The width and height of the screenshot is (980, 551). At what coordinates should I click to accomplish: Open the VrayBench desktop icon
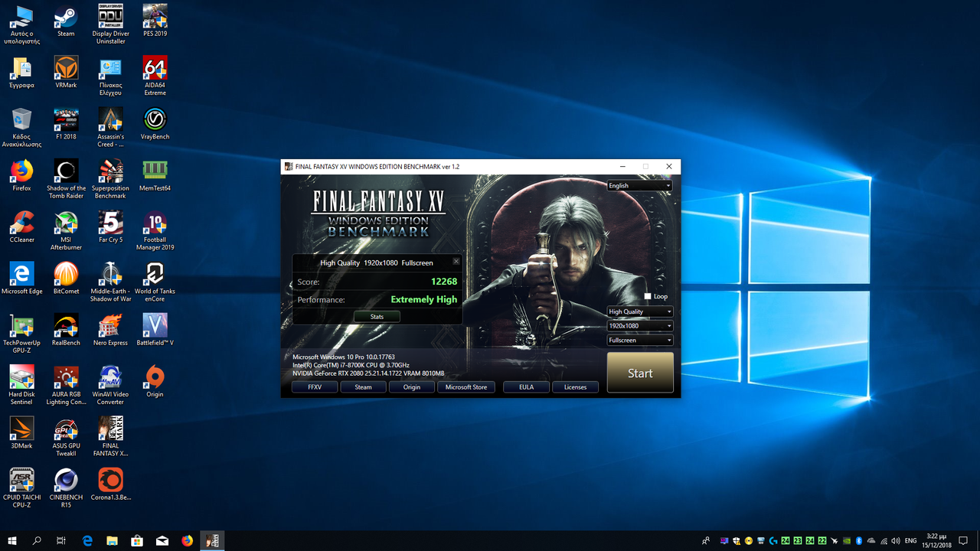155,124
